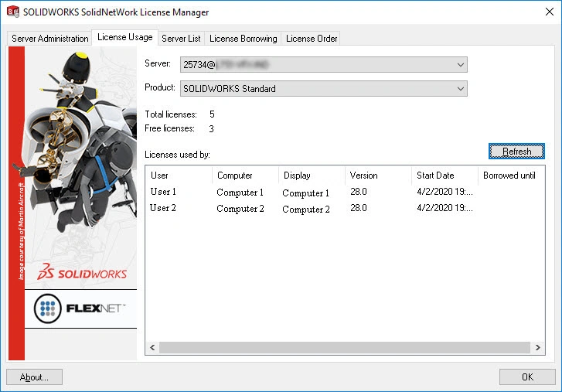The image size is (562, 392).
Task: Click the FlexNet logo
Action: (x=80, y=308)
